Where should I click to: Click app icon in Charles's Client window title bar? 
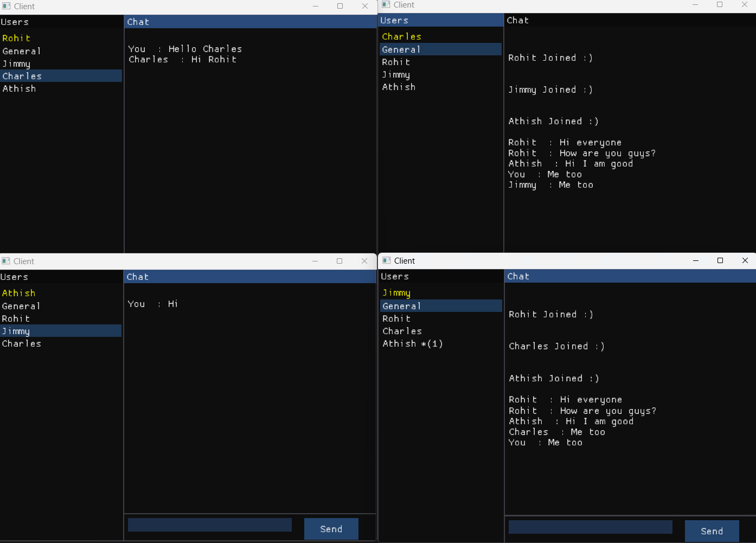tap(386, 4)
